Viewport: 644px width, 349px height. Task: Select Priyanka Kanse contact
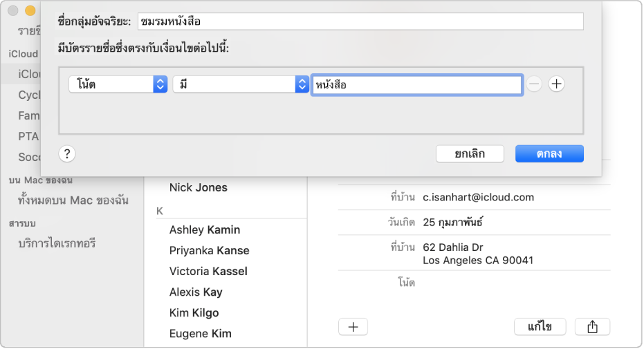pos(209,251)
